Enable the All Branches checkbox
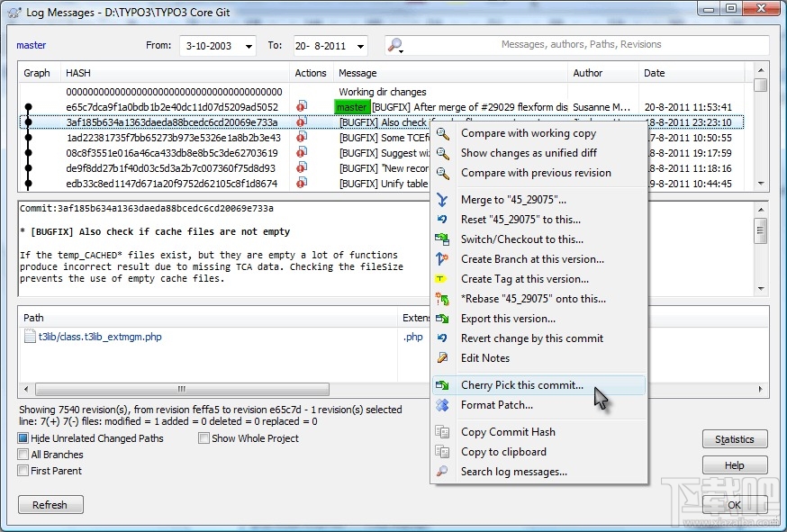787x532 pixels. pos(23,455)
